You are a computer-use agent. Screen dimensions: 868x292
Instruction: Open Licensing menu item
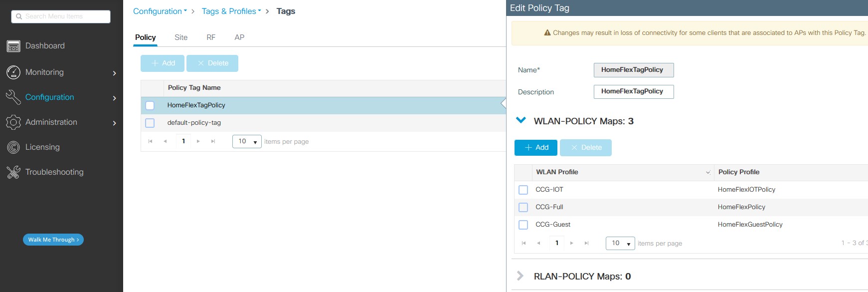click(x=42, y=147)
